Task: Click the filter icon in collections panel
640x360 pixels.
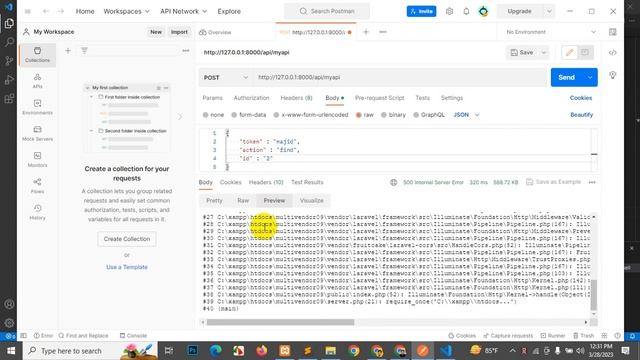Action: pos(84,51)
